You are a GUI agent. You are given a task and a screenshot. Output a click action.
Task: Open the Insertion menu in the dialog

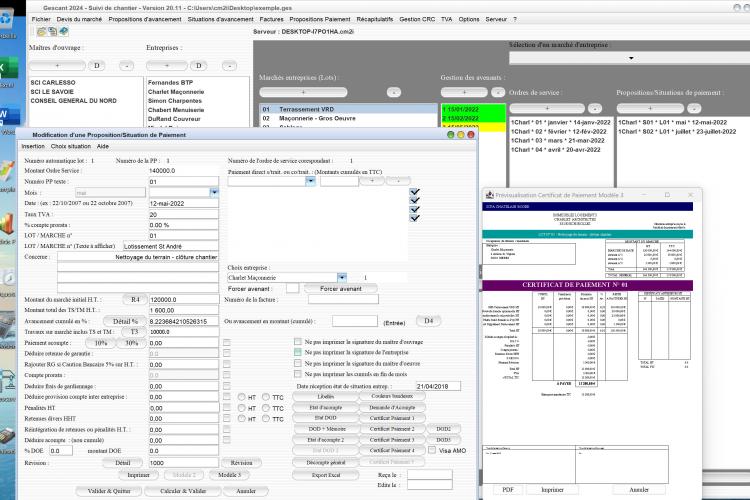[x=33, y=146]
